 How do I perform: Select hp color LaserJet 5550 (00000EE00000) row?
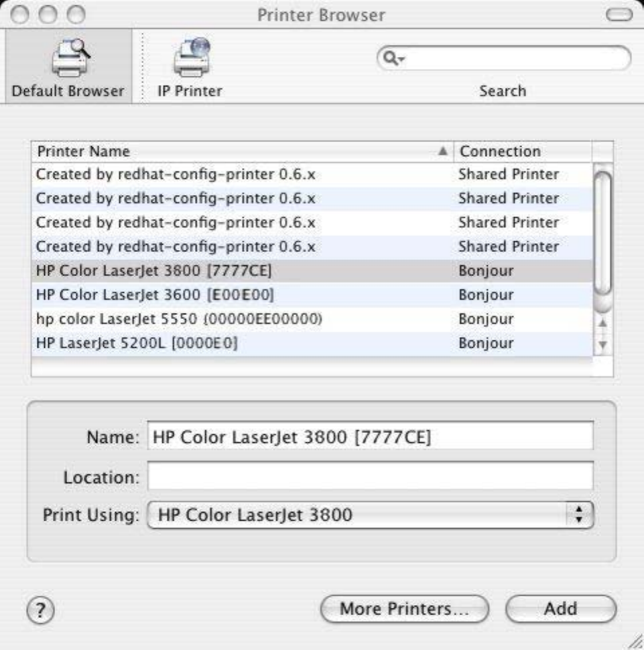coord(312,319)
